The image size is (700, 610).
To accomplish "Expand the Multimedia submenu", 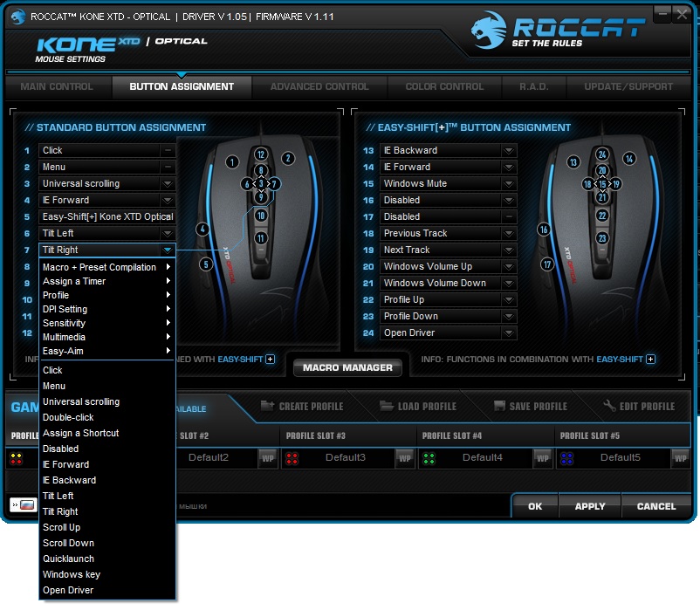I will [107, 337].
